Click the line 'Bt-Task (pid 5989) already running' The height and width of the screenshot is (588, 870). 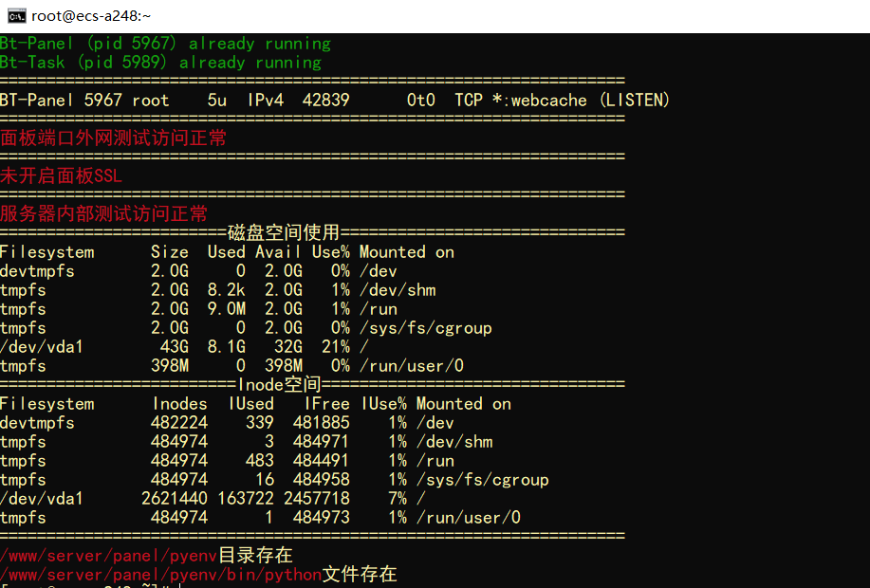coord(161,63)
